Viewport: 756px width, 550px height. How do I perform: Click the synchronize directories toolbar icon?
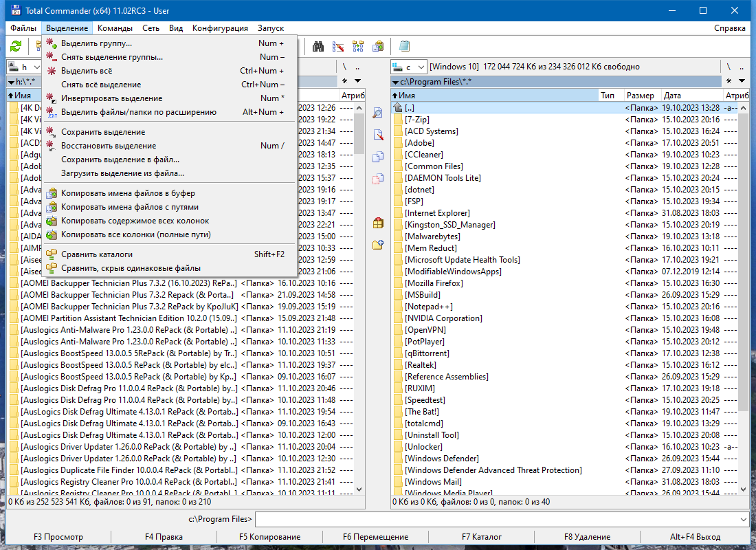(358, 46)
